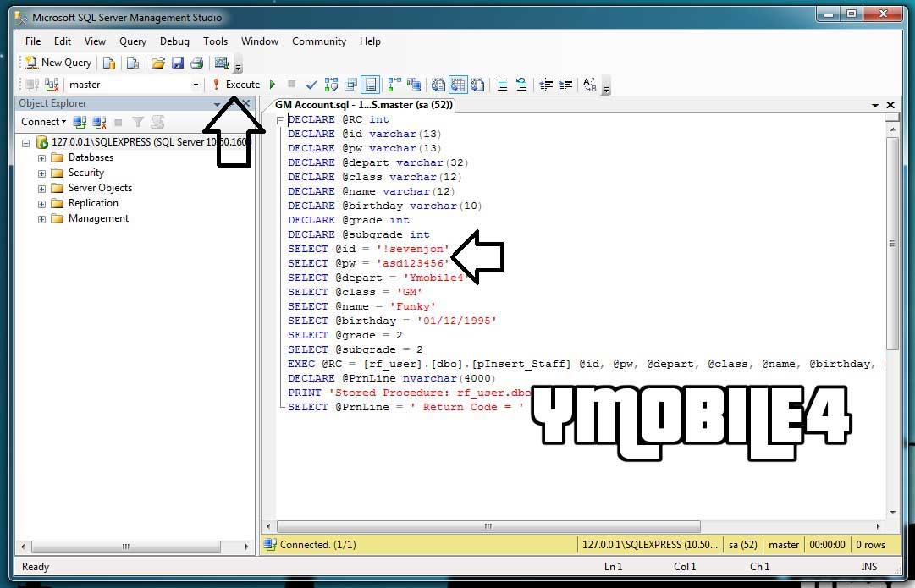Open the Window menu

click(260, 41)
